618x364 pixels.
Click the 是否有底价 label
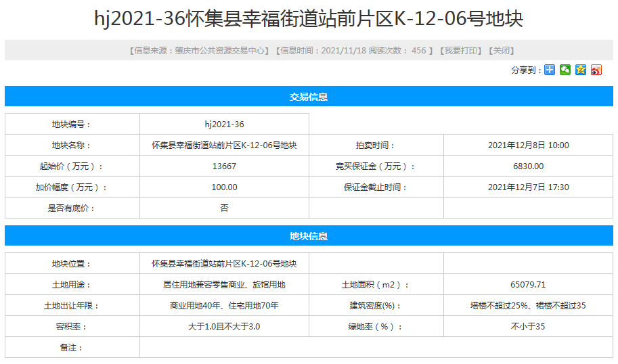pyautogui.click(x=72, y=208)
